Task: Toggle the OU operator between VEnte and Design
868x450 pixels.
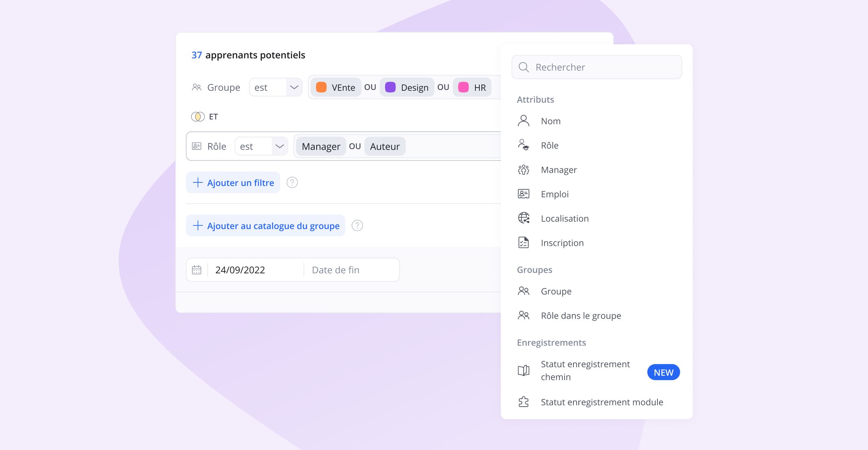Action: 370,87
